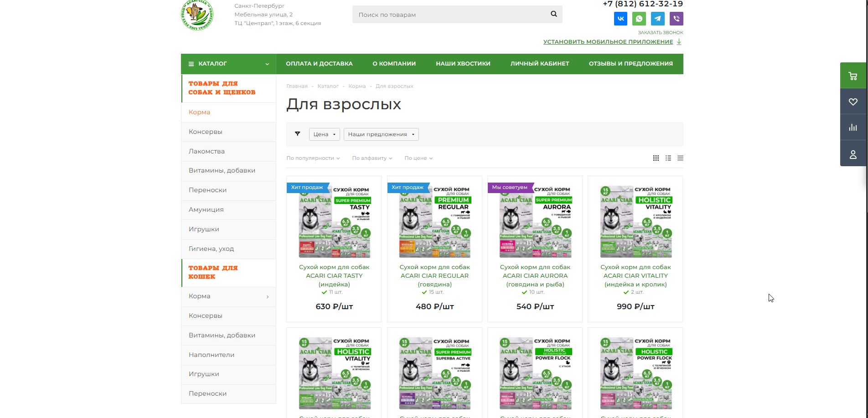This screenshot has width=868, height=418.
Task: Open Личный кабинет menu item
Action: [x=540, y=64]
